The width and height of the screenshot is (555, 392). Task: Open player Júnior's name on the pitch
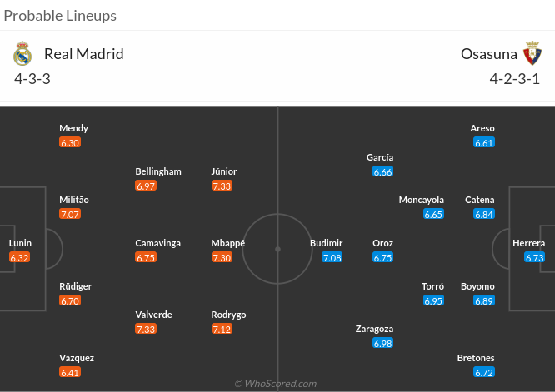tap(224, 171)
